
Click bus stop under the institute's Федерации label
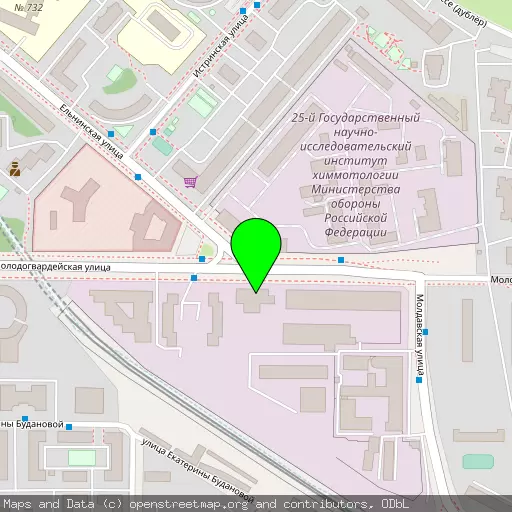point(341,260)
